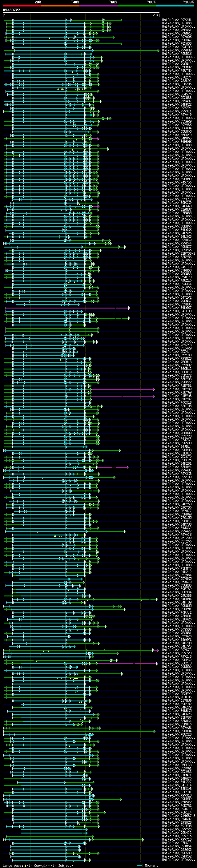
Task: Click hit label UniRef100_Q8VZY3
Action: 176,345
